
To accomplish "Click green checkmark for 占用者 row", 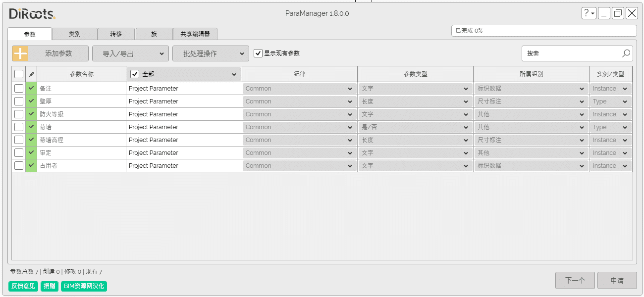I will (31, 165).
